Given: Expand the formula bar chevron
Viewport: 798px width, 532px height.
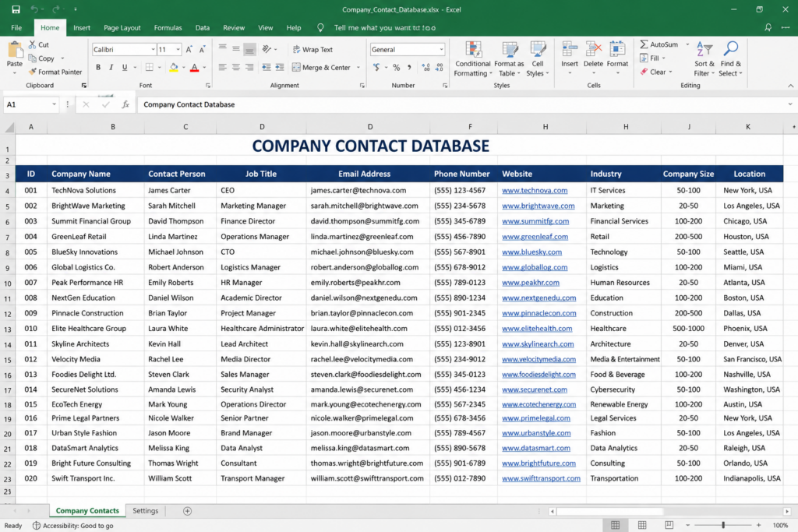Looking at the screenshot, I should pyautogui.click(x=790, y=104).
